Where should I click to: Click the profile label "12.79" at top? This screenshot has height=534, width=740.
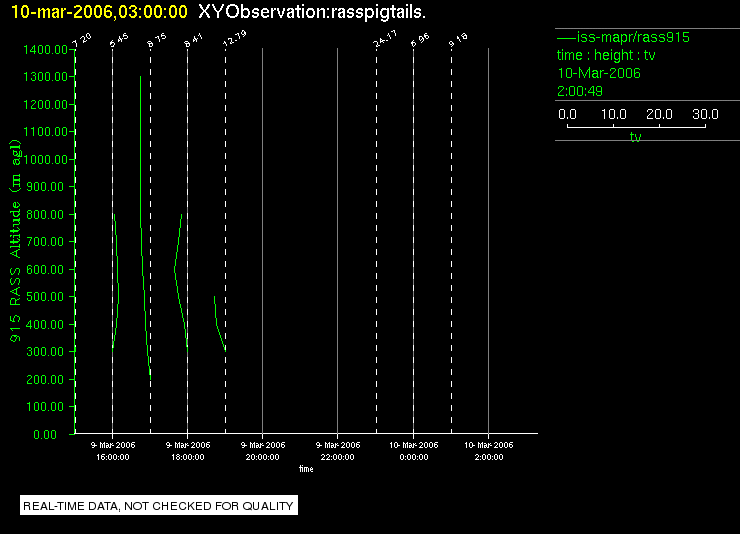pos(235,39)
